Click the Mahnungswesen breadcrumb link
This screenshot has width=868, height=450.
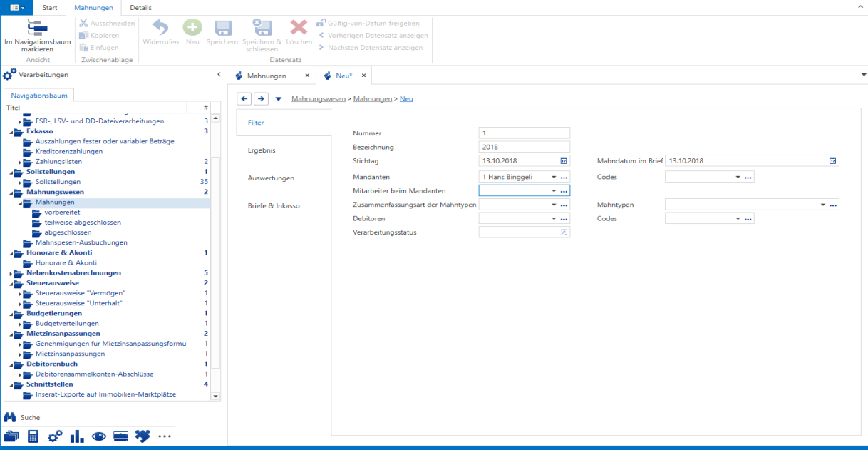click(319, 99)
